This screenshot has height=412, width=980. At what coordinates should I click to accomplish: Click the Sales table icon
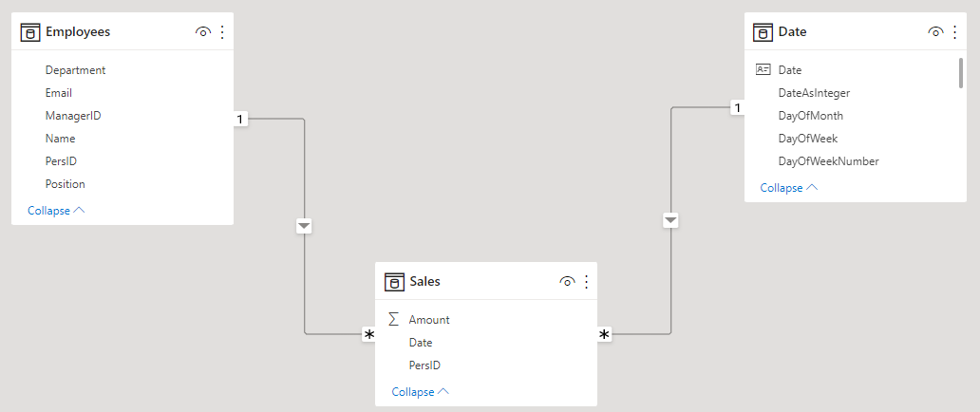[394, 282]
